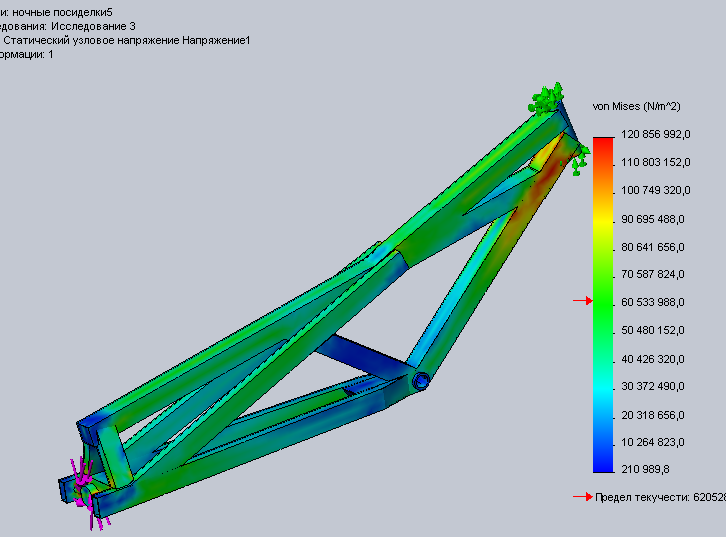Screen dimensions: 726x537
Task: Click legend value 20 318 656,0
Action: click(x=653, y=415)
